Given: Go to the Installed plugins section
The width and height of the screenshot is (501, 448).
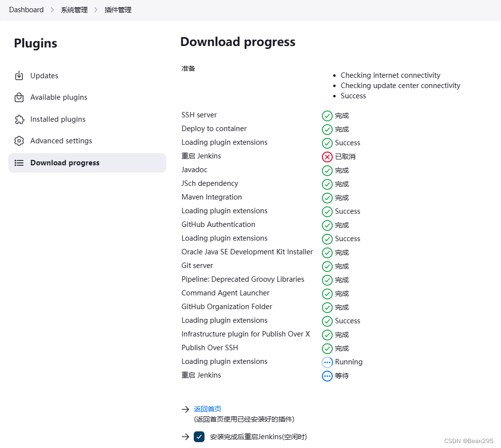Looking at the screenshot, I should [58, 119].
